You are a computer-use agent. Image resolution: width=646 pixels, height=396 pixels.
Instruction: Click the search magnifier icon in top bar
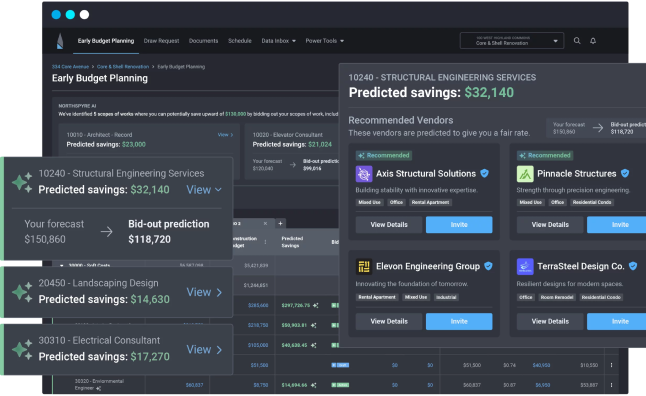(x=577, y=41)
